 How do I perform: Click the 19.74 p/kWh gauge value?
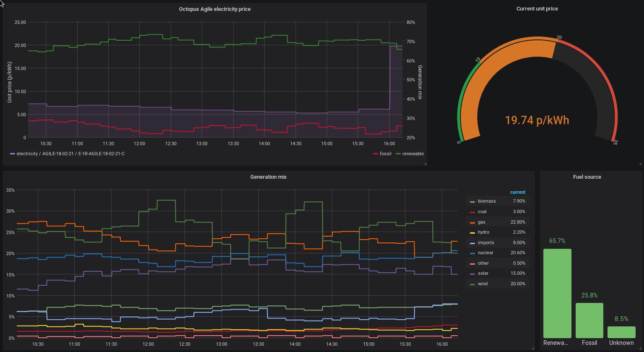[x=537, y=120]
